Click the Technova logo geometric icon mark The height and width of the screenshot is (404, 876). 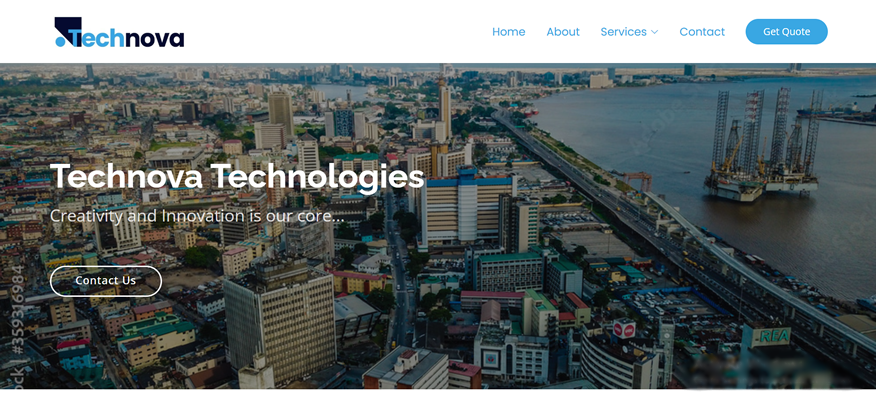(x=68, y=31)
